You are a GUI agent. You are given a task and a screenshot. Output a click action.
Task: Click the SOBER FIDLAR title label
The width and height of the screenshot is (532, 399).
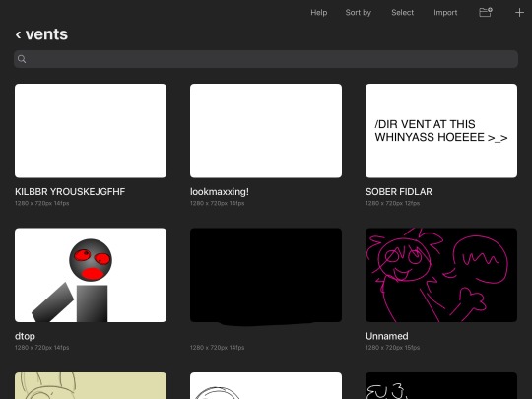[x=399, y=192]
